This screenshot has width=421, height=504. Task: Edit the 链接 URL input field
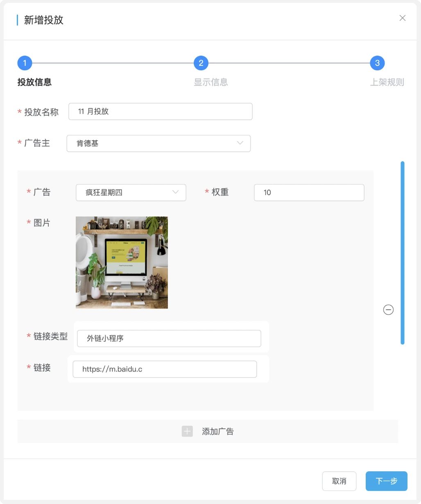pyautogui.click(x=165, y=369)
